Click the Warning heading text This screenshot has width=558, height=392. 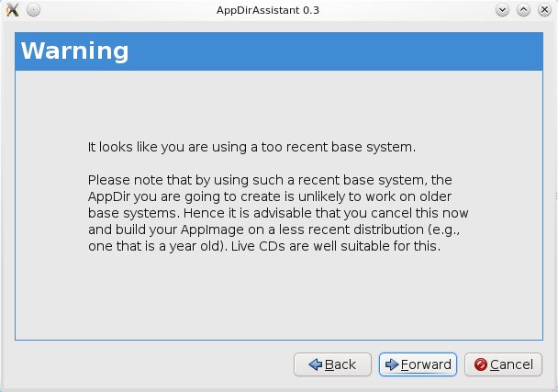(x=74, y=50)
